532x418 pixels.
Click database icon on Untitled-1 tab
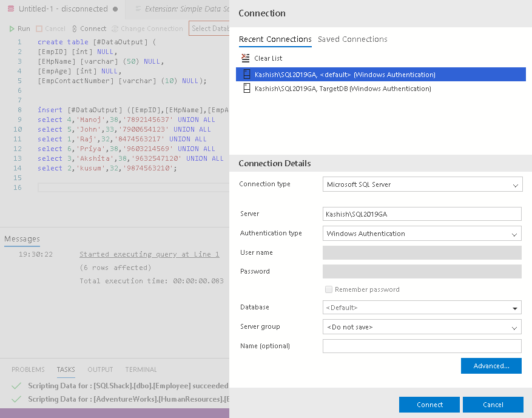click(x=10, y=9)
